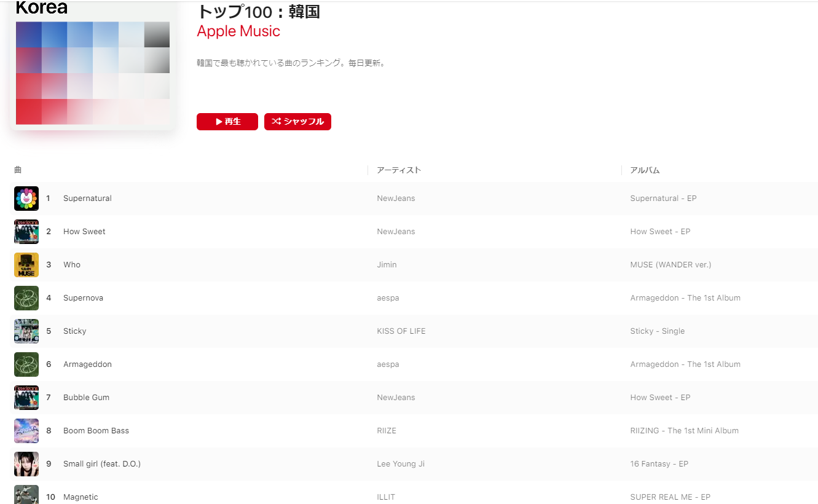Click the Who song MUSE artwork thumbnail
This screenshot has height=504, width=818.
26,265
